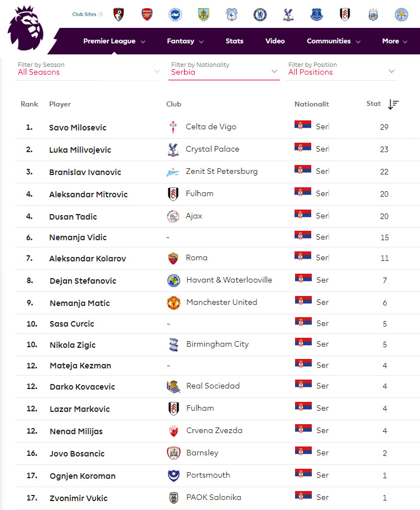Open the Arsenal club site crest
Screen dimensions: 420x510
[147, 14]
